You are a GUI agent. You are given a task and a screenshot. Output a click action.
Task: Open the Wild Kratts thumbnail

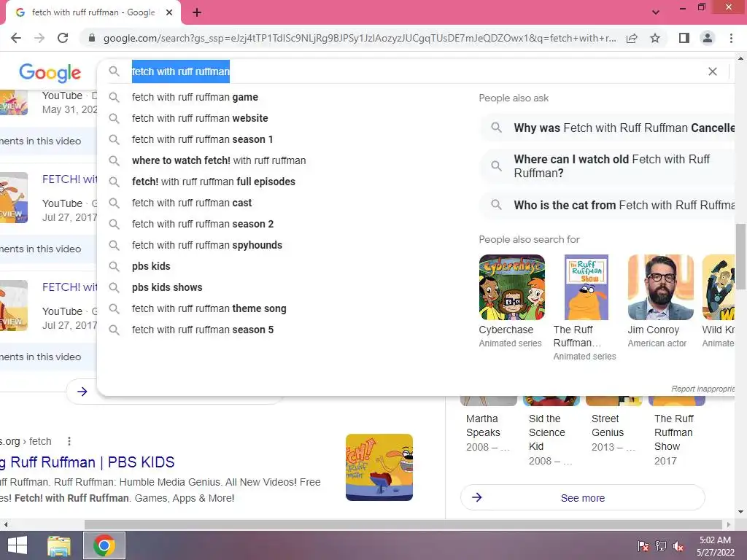[719, 287]
